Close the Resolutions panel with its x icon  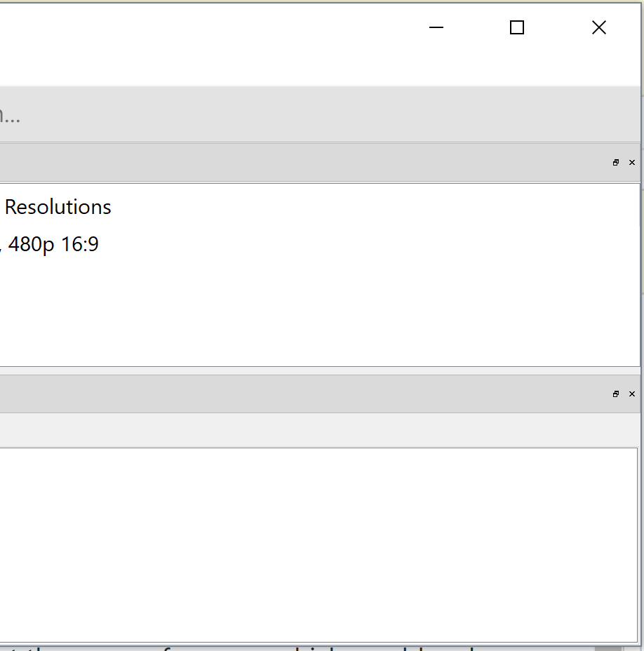coord(631,162)
